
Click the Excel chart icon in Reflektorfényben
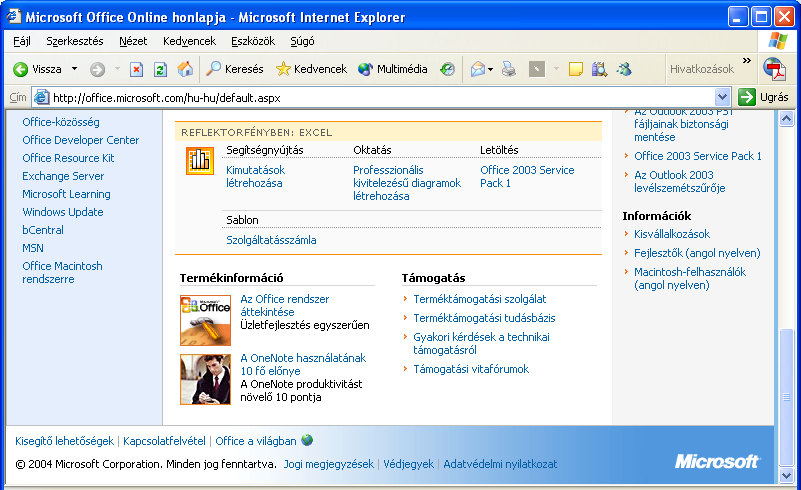[200, 160]
